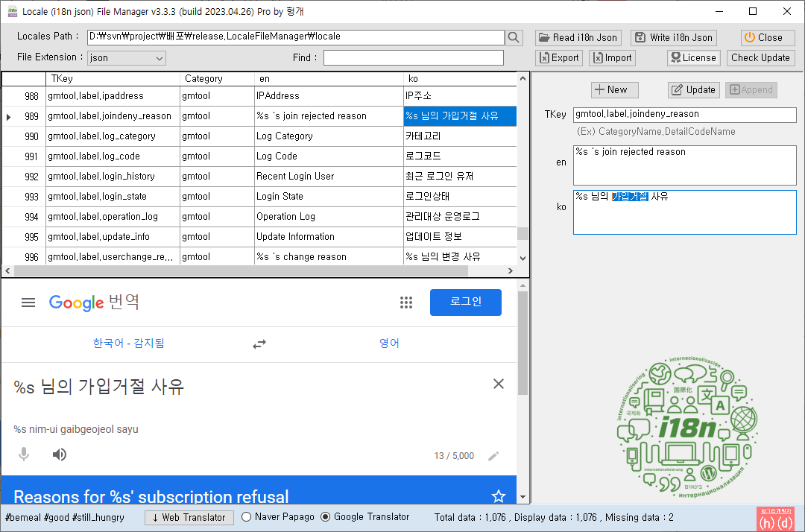Select cell 'Login State'
Screen dimensions: 805x532
pos(329,197)
